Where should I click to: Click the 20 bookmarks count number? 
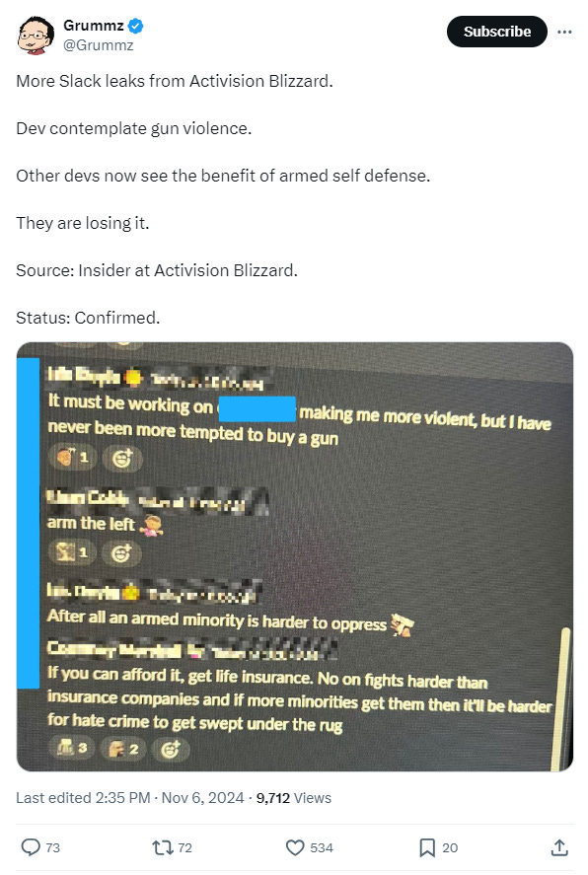coord(450,848)
